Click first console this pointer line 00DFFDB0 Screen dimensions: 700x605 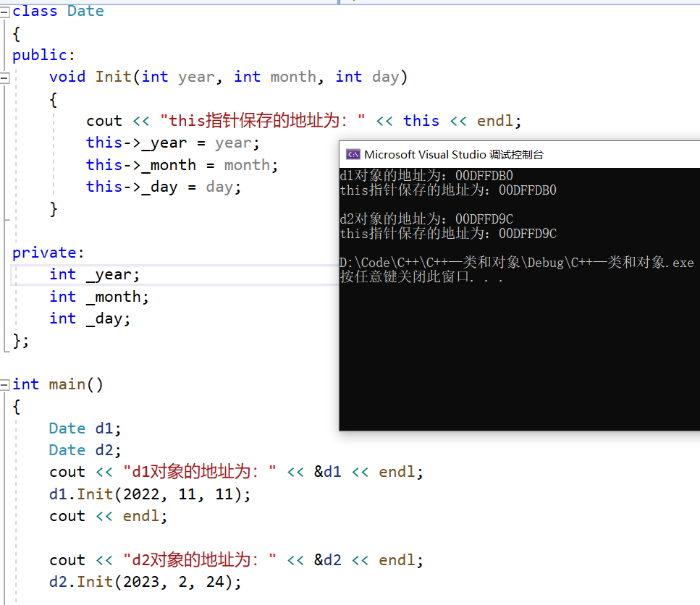click(448, 190)
